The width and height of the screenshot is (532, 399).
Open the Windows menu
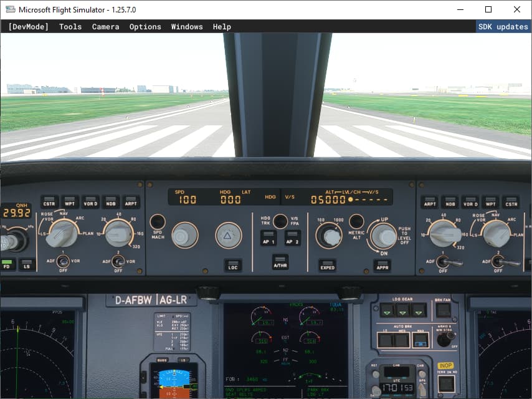(x=187, y=26)
